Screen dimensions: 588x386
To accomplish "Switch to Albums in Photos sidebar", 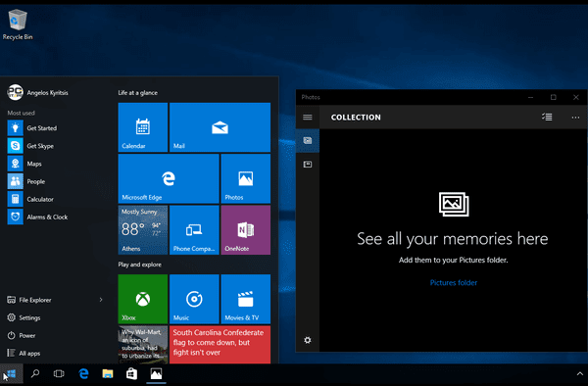I will pos(308,165).
